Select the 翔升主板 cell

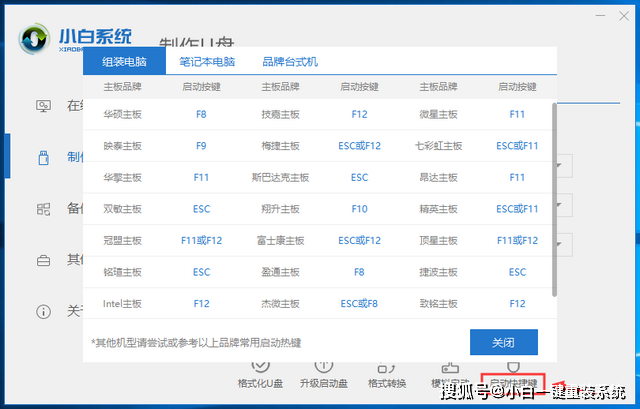pos(280,209)
